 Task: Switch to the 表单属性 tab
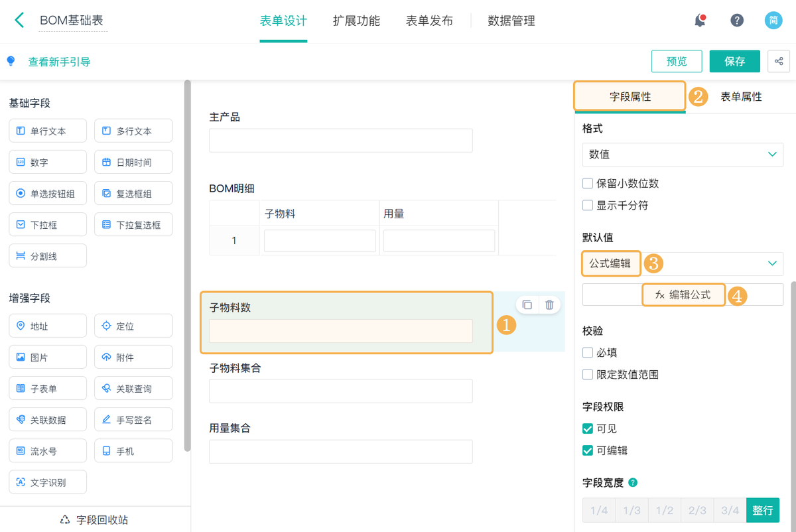[x=742, y=96]
